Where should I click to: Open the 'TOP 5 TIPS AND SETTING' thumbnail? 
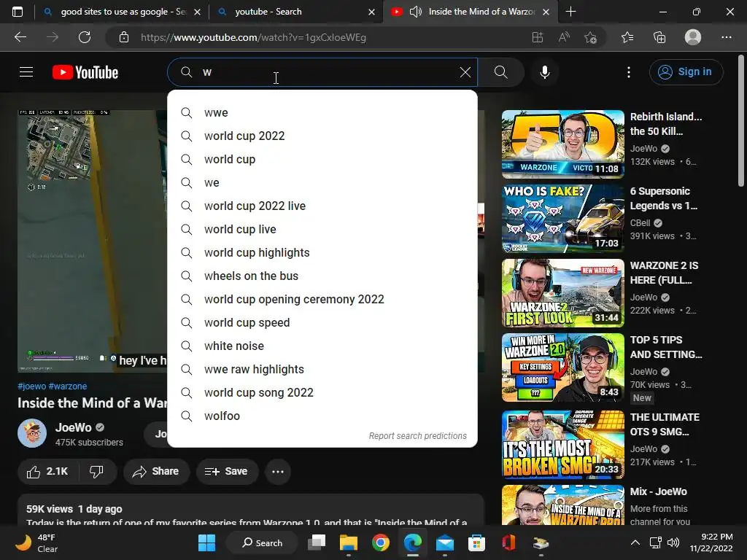click(x=562, y=367)
